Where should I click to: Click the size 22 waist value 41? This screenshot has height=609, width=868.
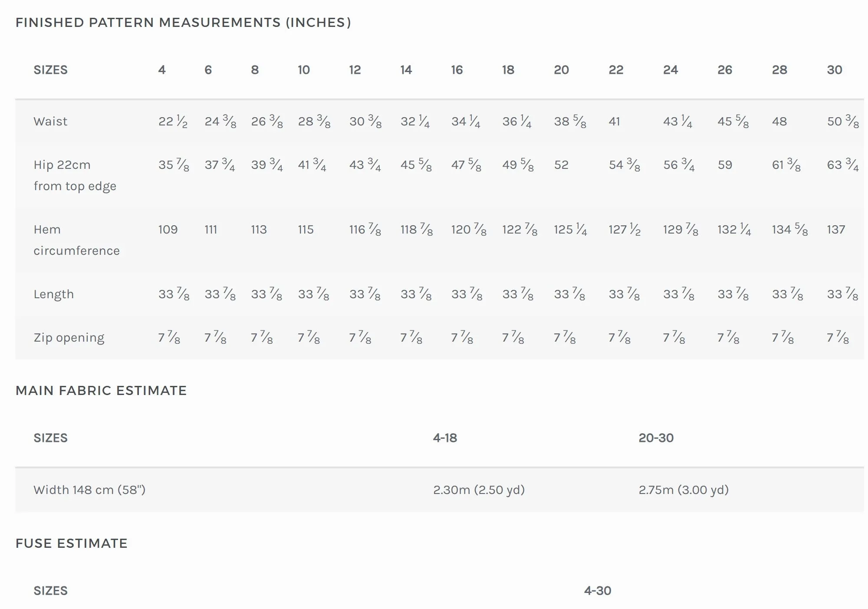pyautogui.click(x=614, y=122)
